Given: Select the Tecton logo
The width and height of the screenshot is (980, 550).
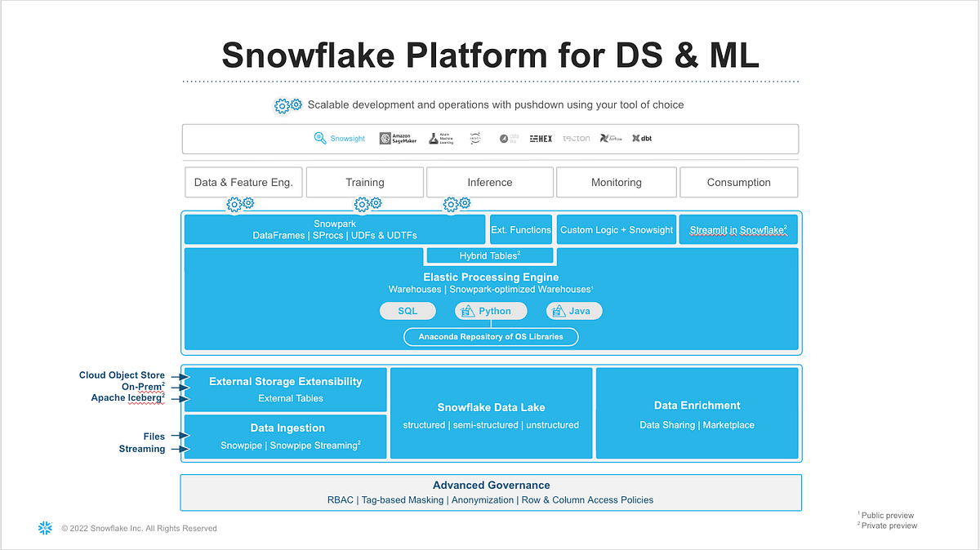Looking at the screenshot, I should pyautogui.click(x=576, y=138).
